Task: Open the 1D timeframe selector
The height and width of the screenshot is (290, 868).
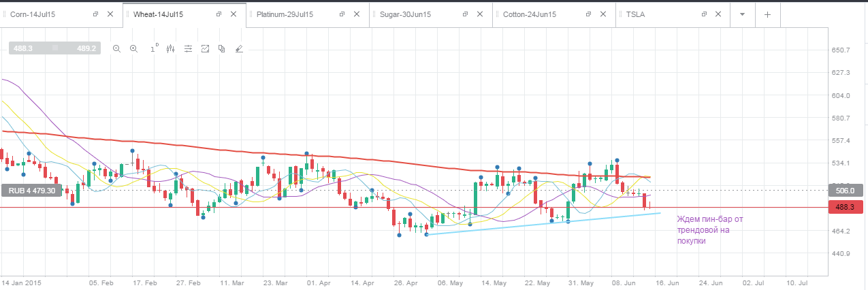Action: 154,48
